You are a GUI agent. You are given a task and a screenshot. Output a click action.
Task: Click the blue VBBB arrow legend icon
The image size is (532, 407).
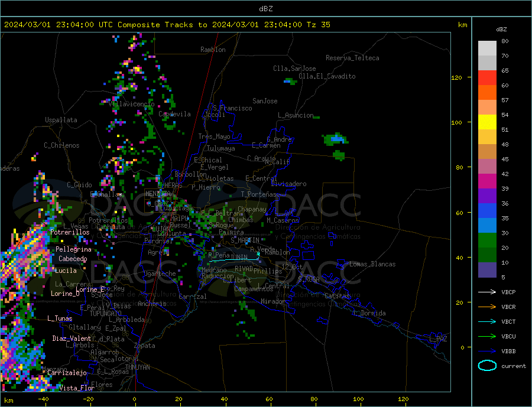coord(487,351)
